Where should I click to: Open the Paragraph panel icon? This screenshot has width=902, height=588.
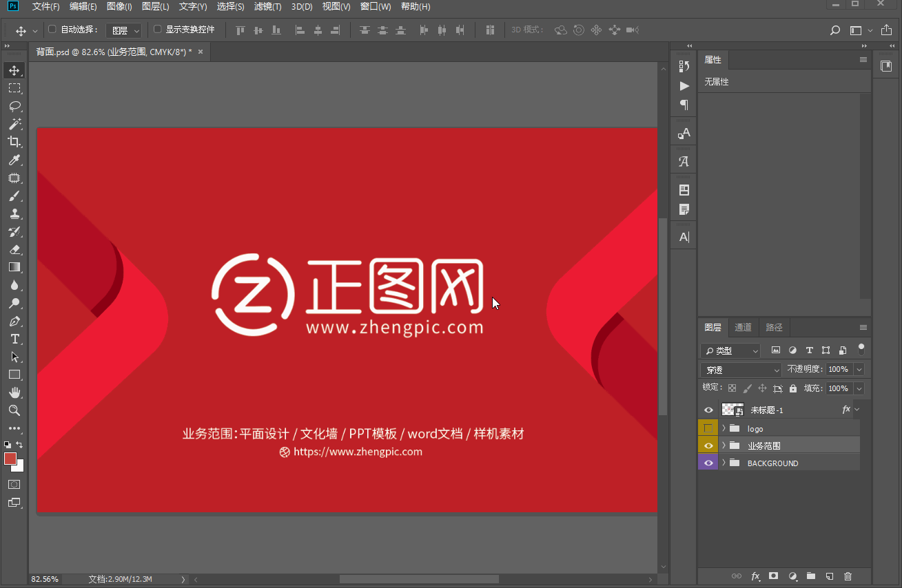pos(684,105)
